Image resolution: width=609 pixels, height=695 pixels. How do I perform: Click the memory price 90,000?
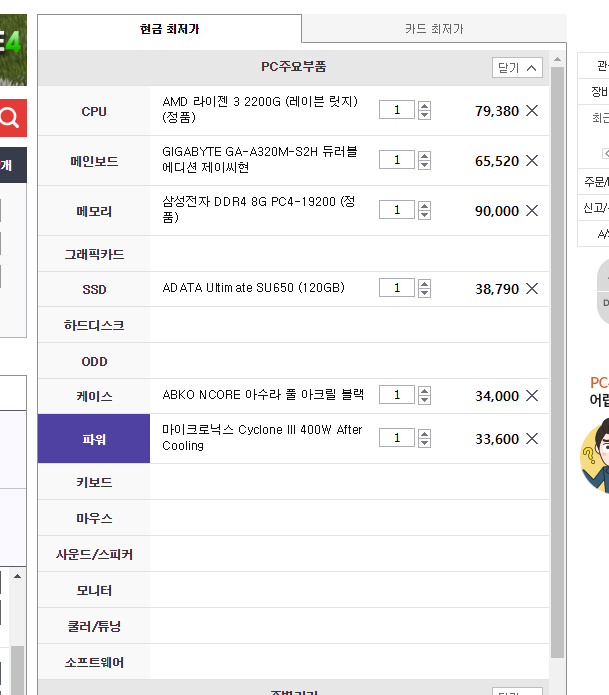point(496,211)
